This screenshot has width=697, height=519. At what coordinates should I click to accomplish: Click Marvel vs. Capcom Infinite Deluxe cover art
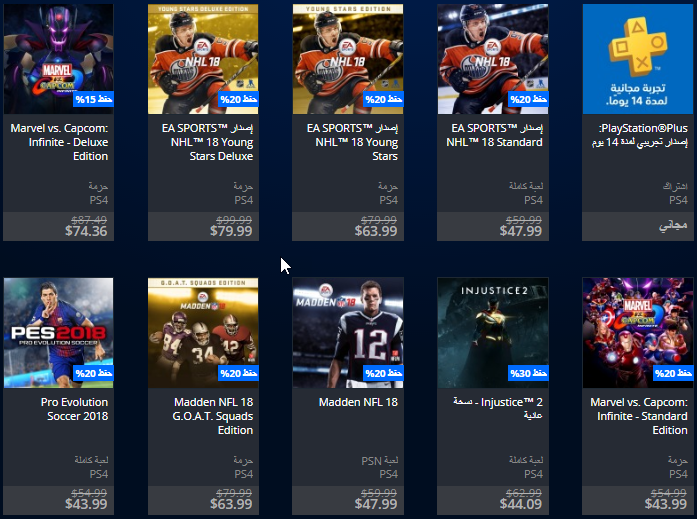(x=58, y=59)
